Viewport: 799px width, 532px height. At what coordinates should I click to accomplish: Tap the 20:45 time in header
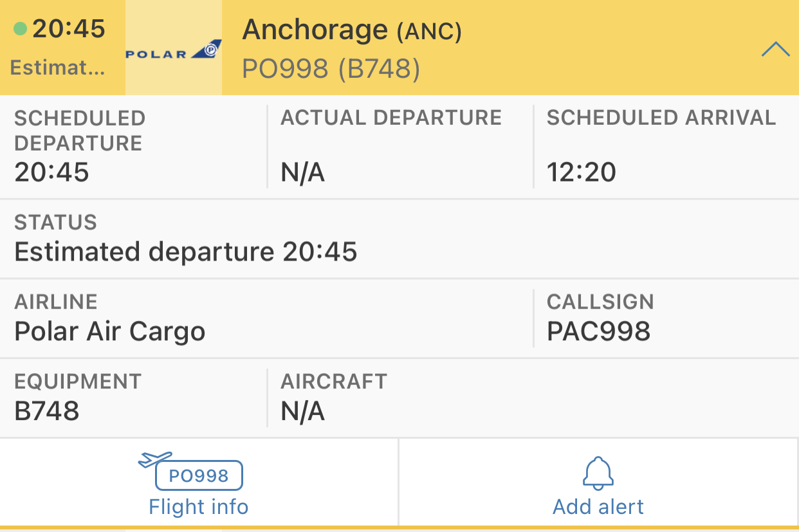69,29
